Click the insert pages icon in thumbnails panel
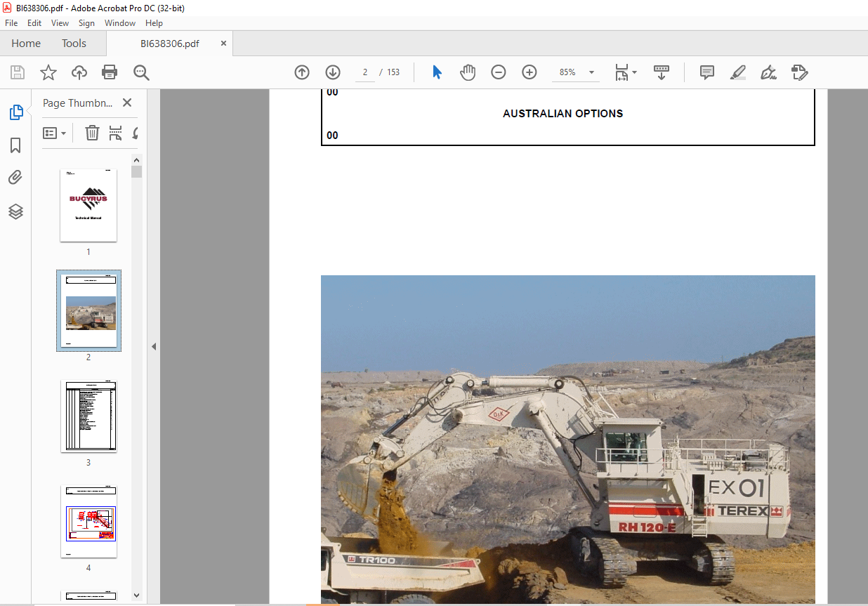Screen dimensions: 868x606 coord(115,133)
